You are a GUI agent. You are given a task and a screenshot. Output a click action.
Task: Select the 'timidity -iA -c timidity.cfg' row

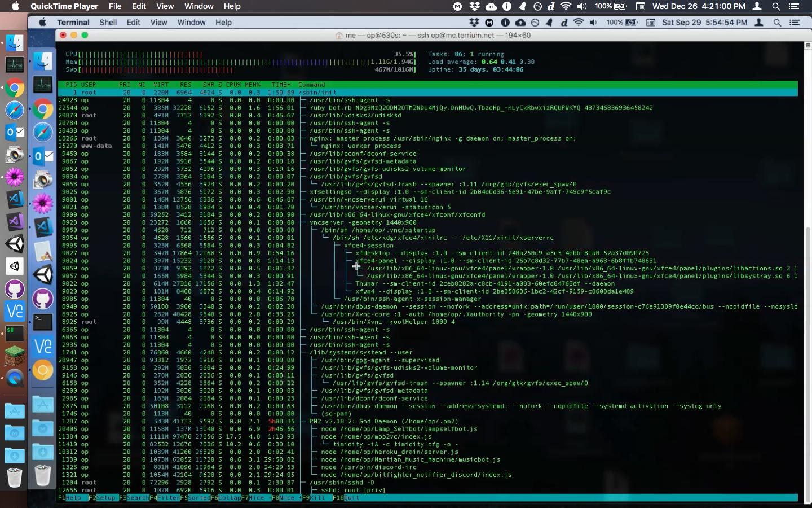(428, 444)
